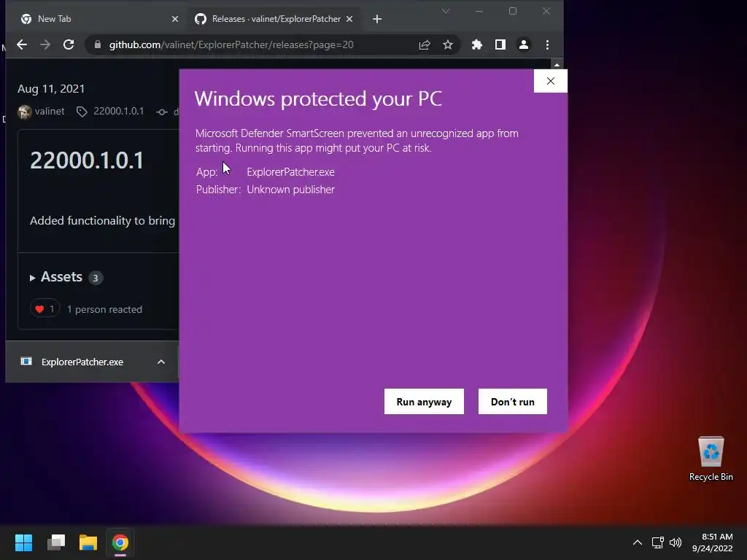
Task: Go back in Chrome
Action: [x=22, y=44]
